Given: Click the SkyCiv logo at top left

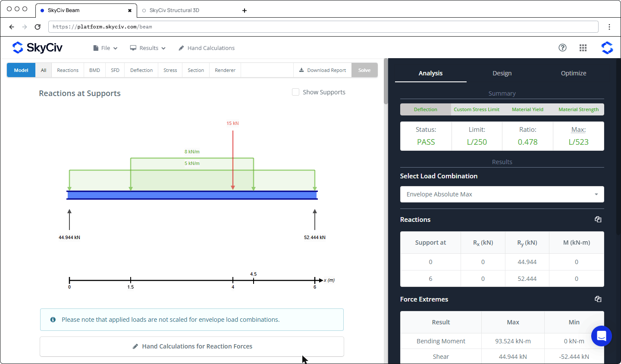Looking at the screenshot, I should 38,47.
